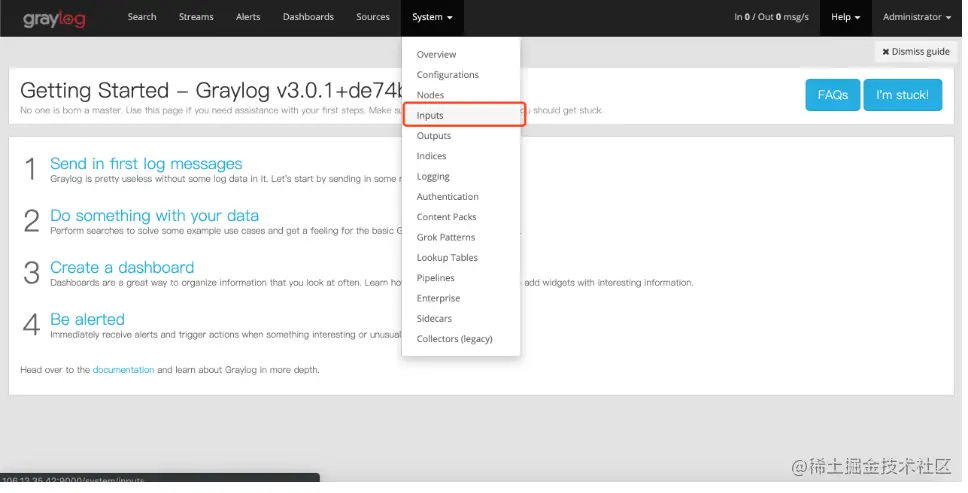Open Pipelines from the System menu
The height and width of the screenshot is (493, 968).
(x=461, y=278)
